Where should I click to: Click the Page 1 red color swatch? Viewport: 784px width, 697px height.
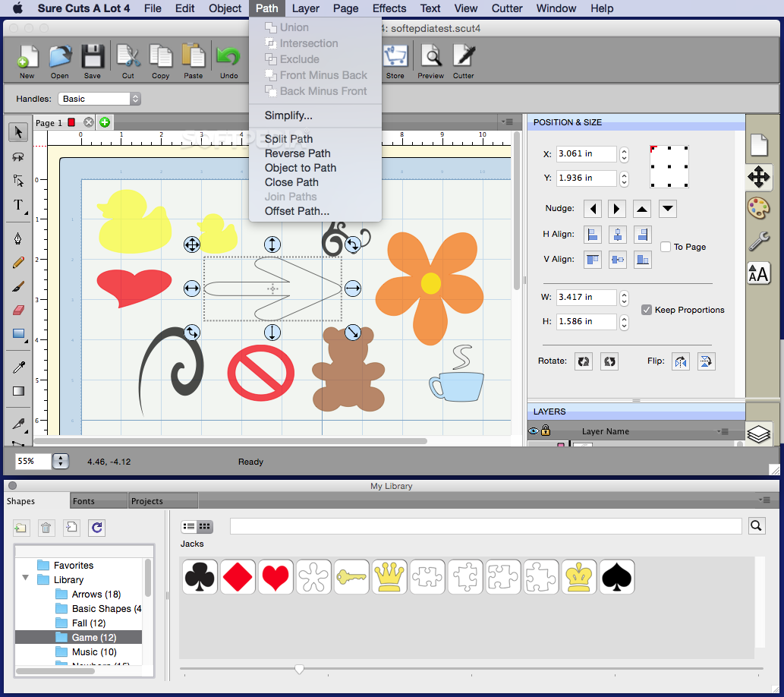click(71, 122)
